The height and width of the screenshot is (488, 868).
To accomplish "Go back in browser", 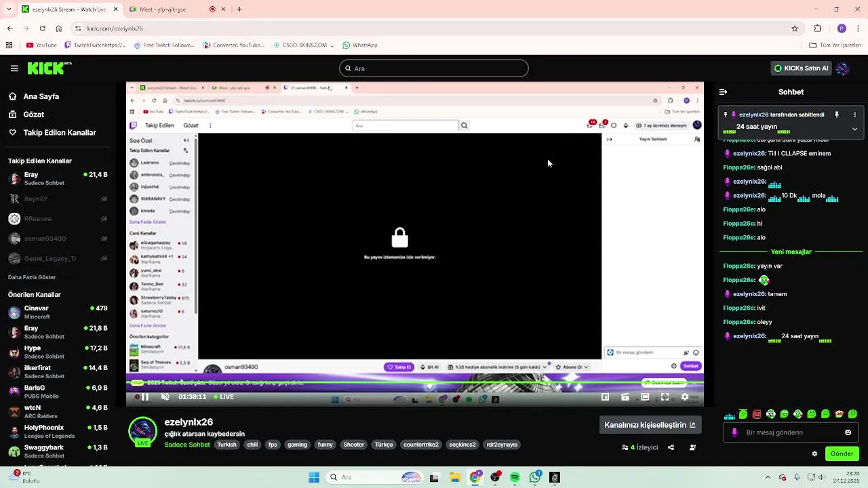I will tap(9, 28).
